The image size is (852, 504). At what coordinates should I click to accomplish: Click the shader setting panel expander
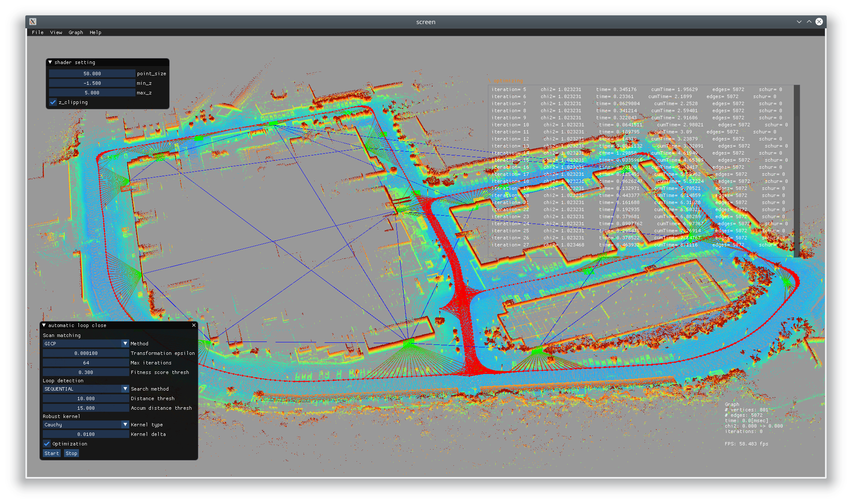click(50, 62)
